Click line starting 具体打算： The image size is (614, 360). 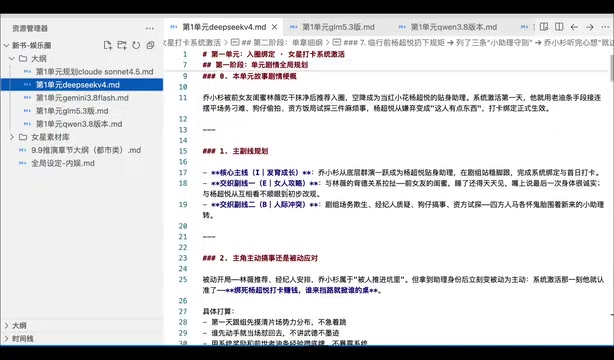point(219,311)
